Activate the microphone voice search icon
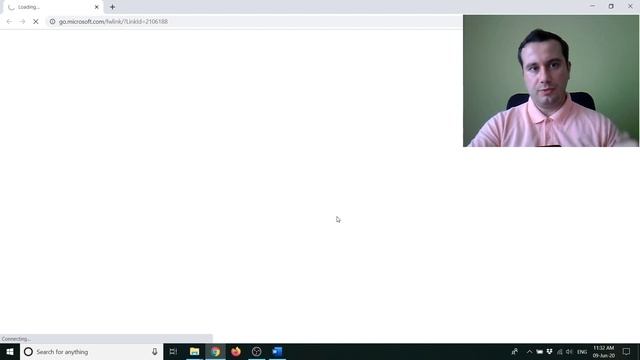The image size is (640, 360). [155, 352]
